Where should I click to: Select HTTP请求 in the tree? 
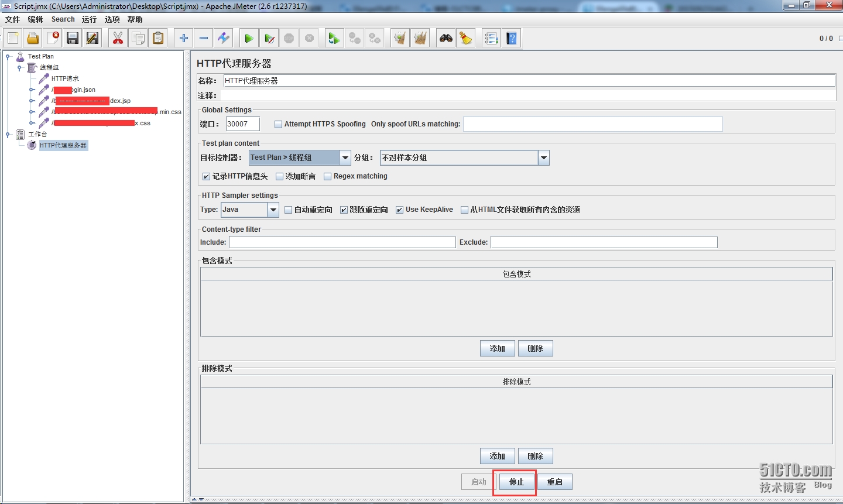pyautogui.click(x=65, y=78)
